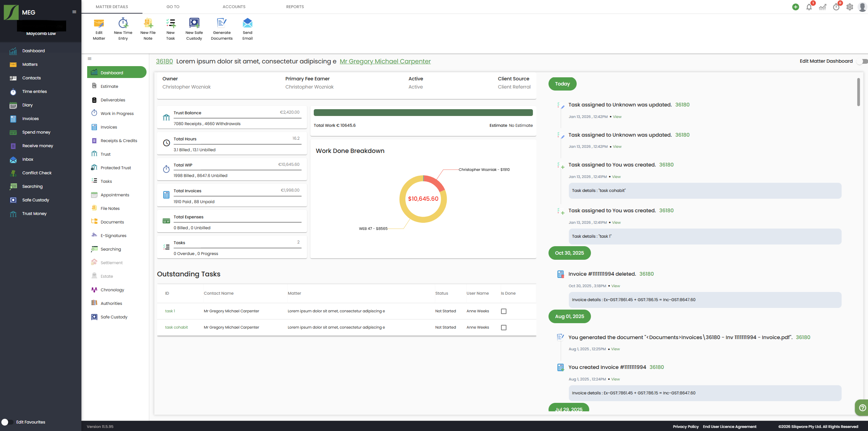Collapse the matter navigation panel

[x=90, y=59]
